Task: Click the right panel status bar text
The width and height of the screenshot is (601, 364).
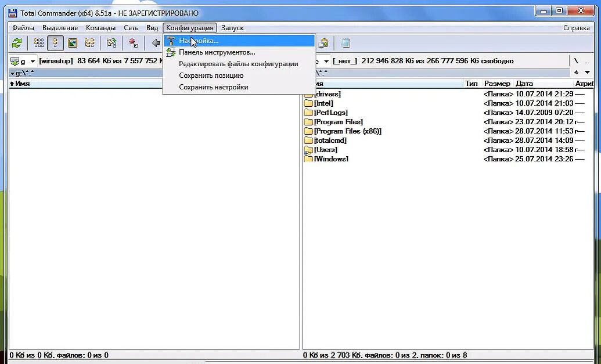Action: [385, 355]
